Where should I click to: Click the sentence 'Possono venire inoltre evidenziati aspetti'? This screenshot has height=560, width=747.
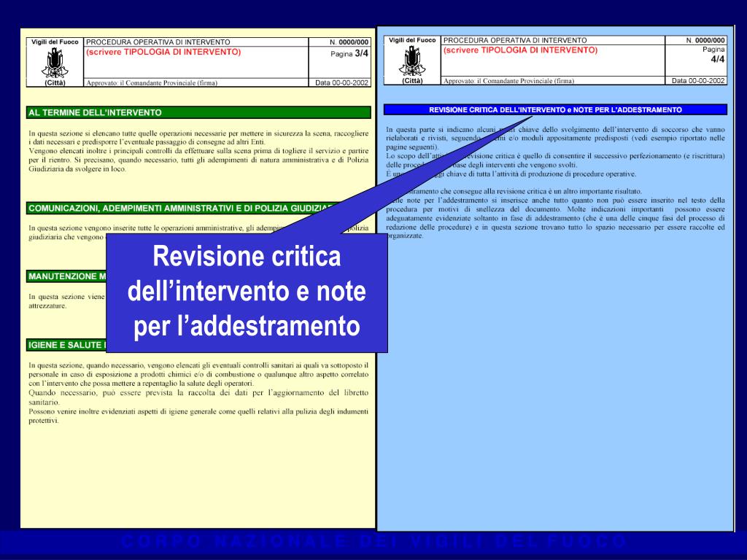click(198, 416)
